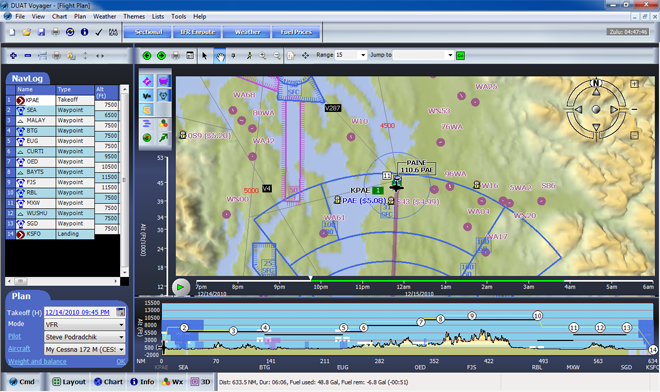The image size is (660, 392).
Task: Expand the Mode VFR dropdown
Action: tap(121, 325)
